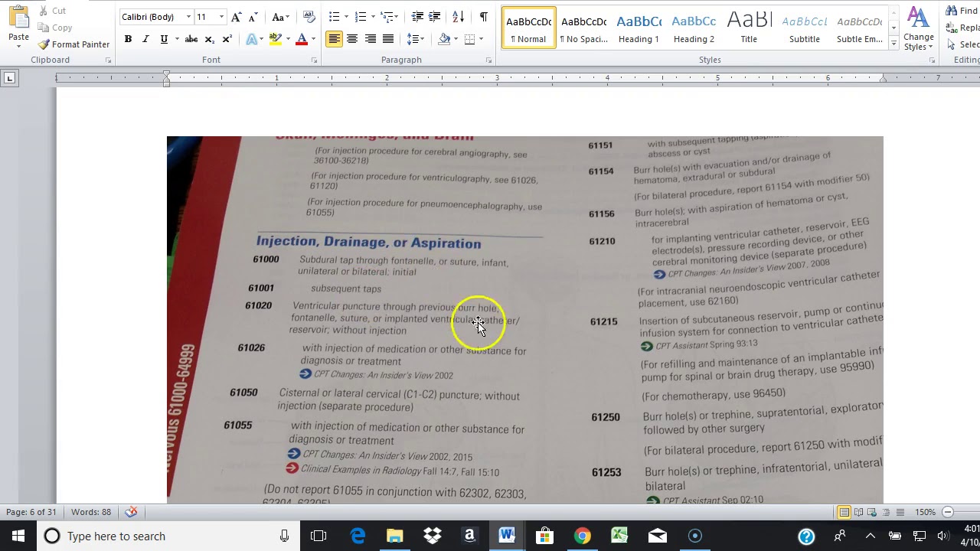The height and width of the screenshot is (551, 980).
Task: Select Justify alignment
Action: [388, 39]
